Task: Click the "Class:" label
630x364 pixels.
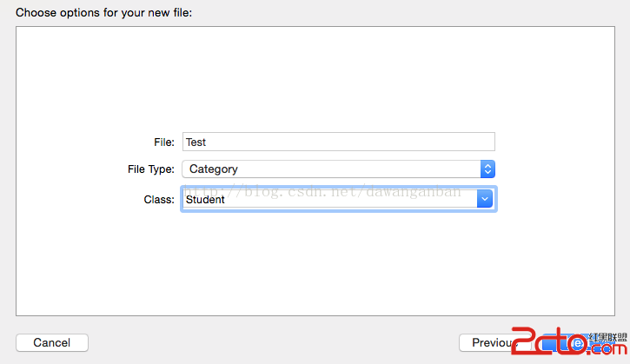Action: tap(159, 200)
